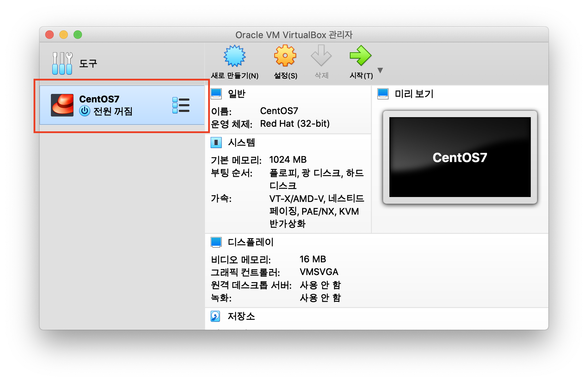Click the 도구 label
The width and height of the screenshot is (588, 382).
88,64
